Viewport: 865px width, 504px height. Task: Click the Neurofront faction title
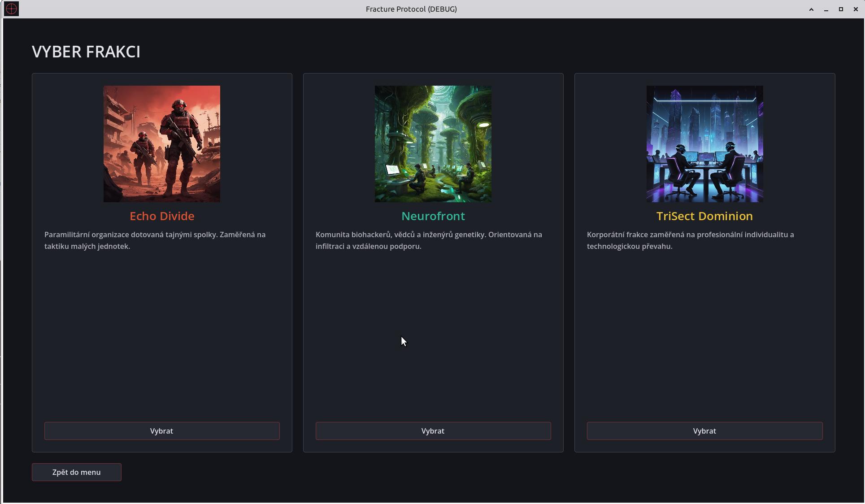click(433, 216)
